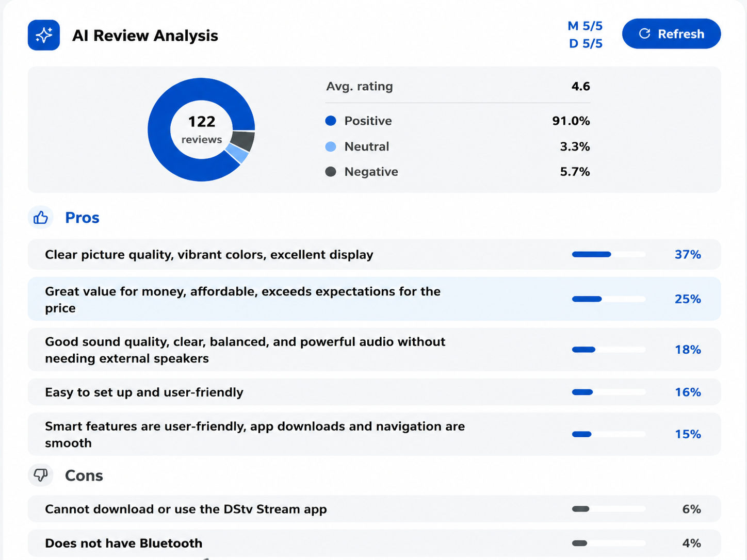
Task: Click the Positive legend dot
Action: click(331, 121)
